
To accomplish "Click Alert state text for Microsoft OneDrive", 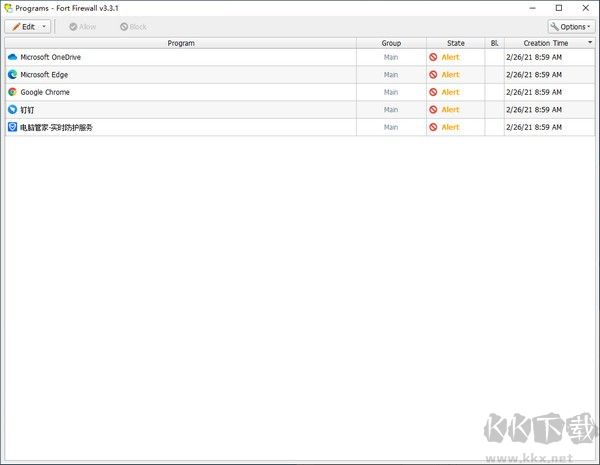I will click(450, 57).
